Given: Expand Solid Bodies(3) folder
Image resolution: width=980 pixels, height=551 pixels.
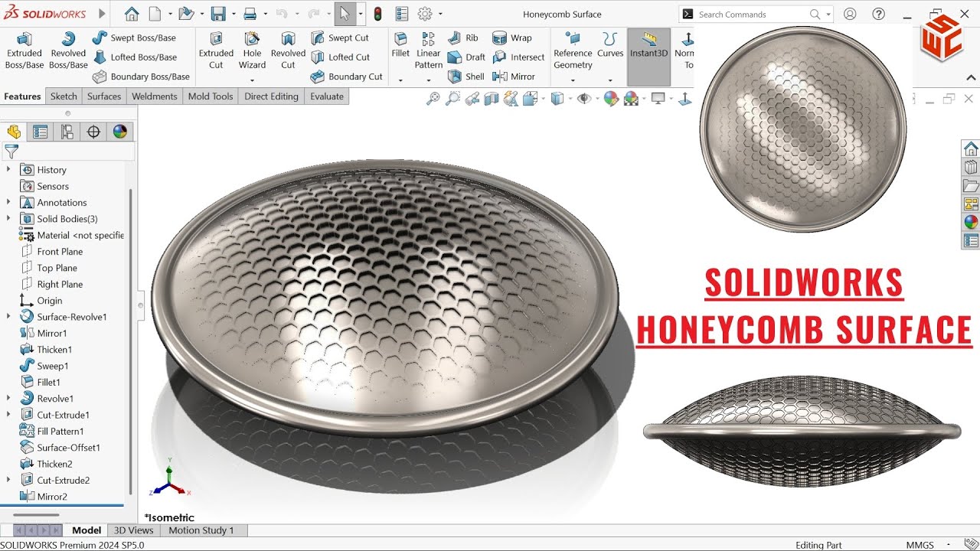Looking at the screenshot, I should coord(8,219).
